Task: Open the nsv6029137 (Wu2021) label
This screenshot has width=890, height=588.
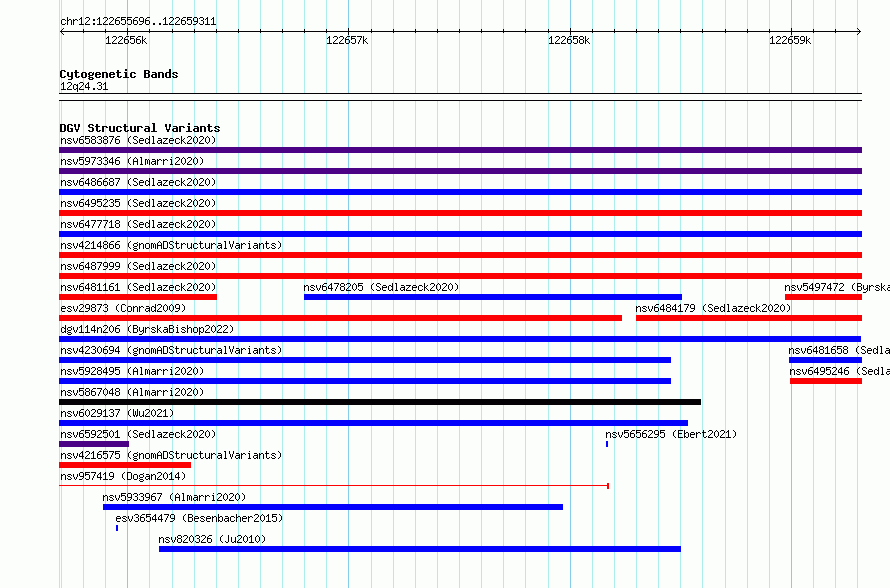Action: [x=117, y=413]
